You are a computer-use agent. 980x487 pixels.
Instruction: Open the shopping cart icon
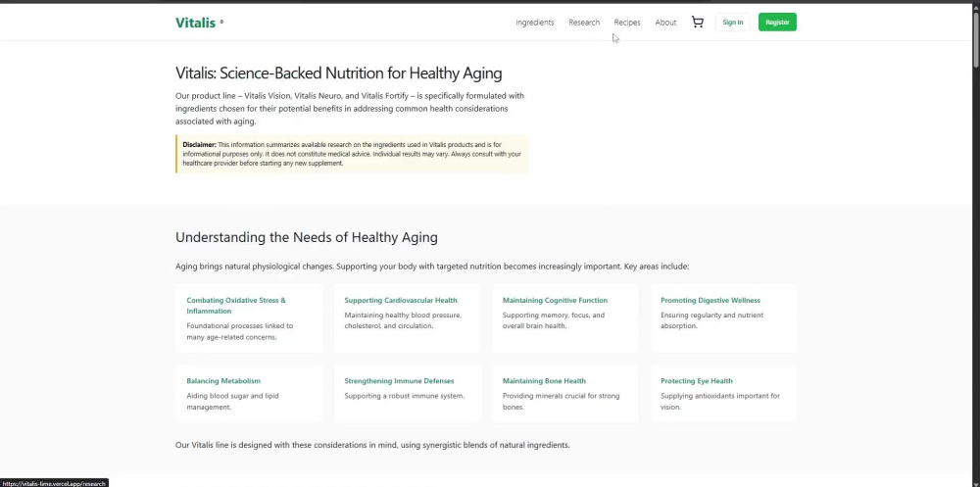point(698,22)
